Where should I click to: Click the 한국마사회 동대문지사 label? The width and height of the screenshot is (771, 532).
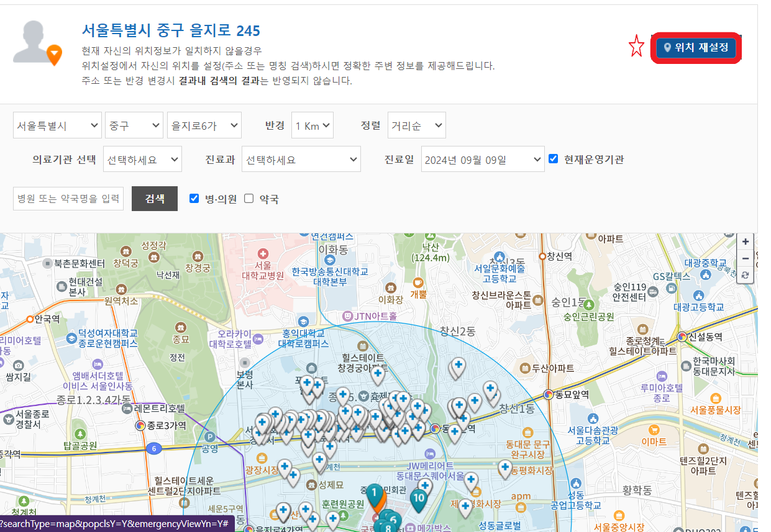[x=714, y=366]
